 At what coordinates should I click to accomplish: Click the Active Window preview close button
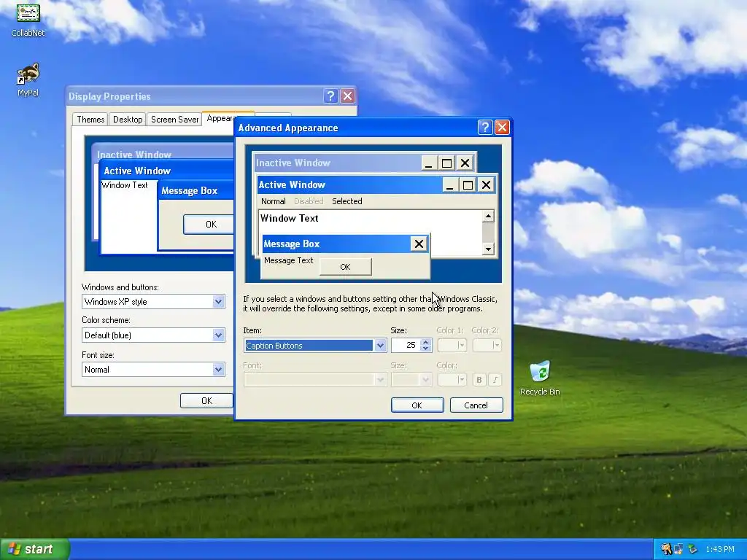[486, 184]
